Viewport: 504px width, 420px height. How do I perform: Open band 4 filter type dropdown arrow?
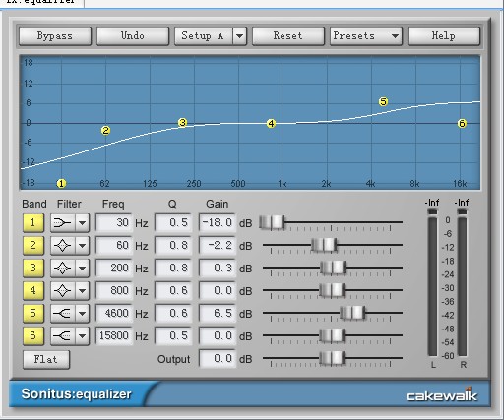[x=82, y=291]
